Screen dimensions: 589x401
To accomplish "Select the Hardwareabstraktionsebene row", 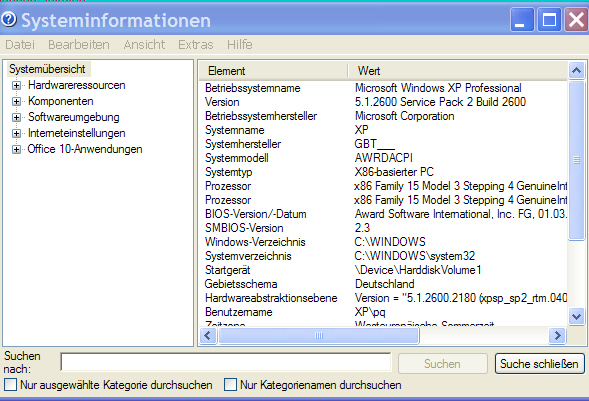I will (x=383, y=298).
